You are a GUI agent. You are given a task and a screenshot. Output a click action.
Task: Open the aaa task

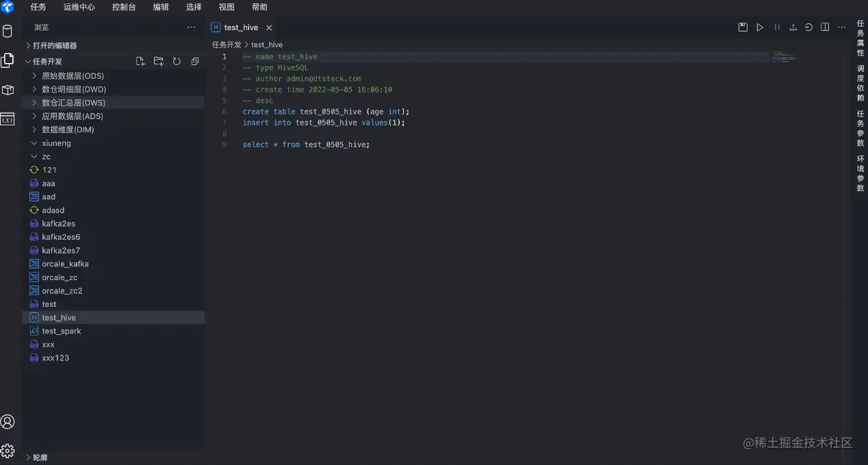point(114,184)
